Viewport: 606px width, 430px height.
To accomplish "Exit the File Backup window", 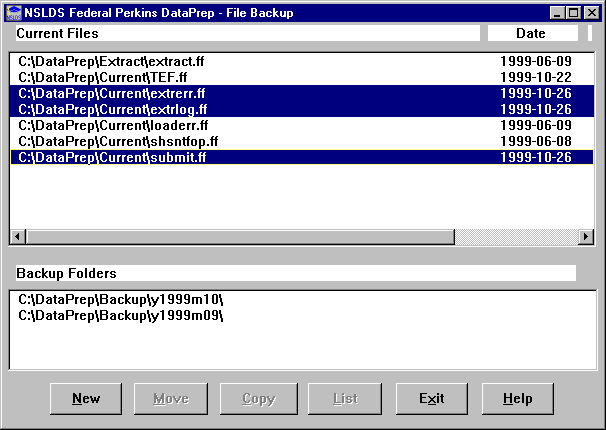I will point(432,399).
